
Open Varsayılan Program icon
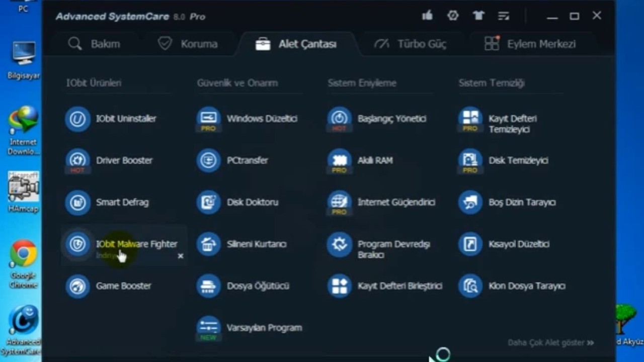[208, 328]
